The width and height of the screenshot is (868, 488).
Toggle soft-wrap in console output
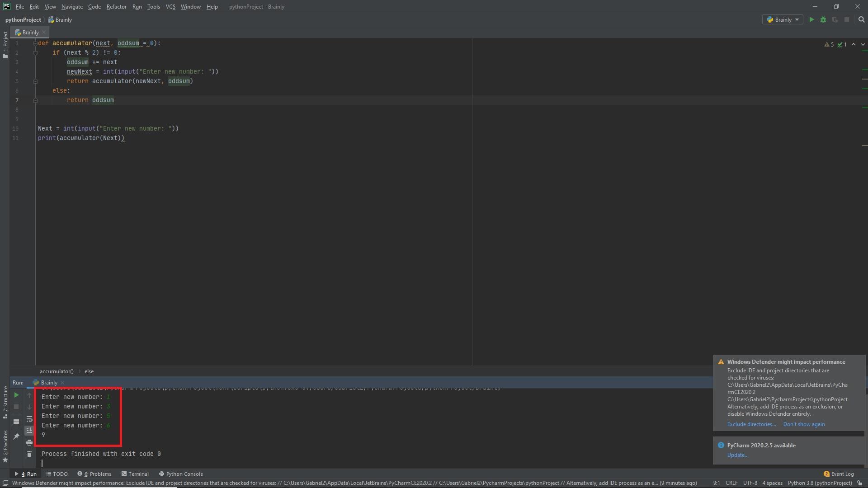[29, 419]
